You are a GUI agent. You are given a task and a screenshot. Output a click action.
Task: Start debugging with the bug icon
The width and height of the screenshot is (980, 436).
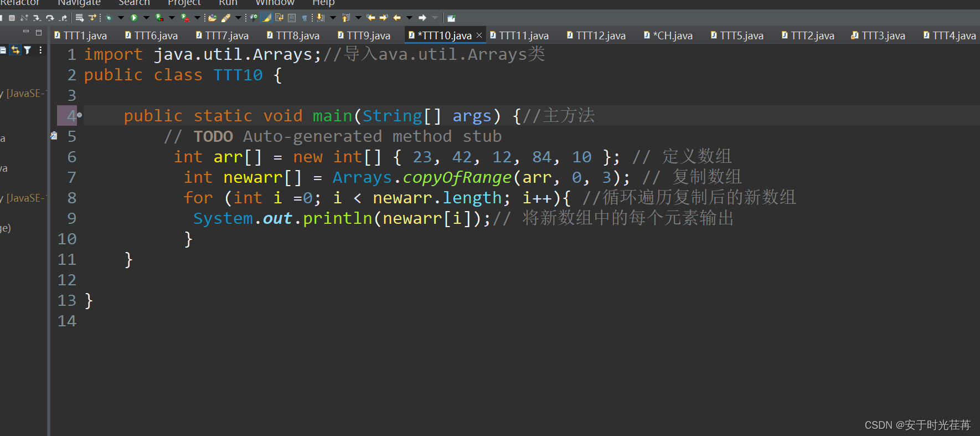click(x=109, y=18)
